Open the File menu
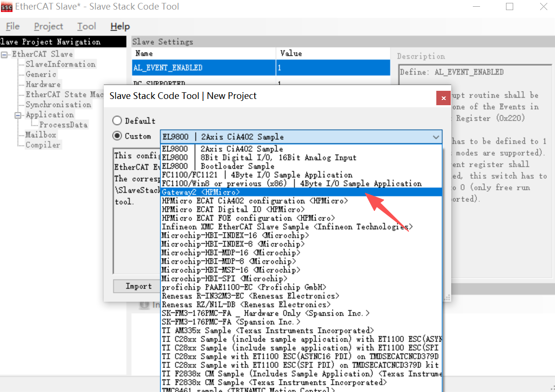The width and height of the screenshot is (555, 392). tap(13, 26)
